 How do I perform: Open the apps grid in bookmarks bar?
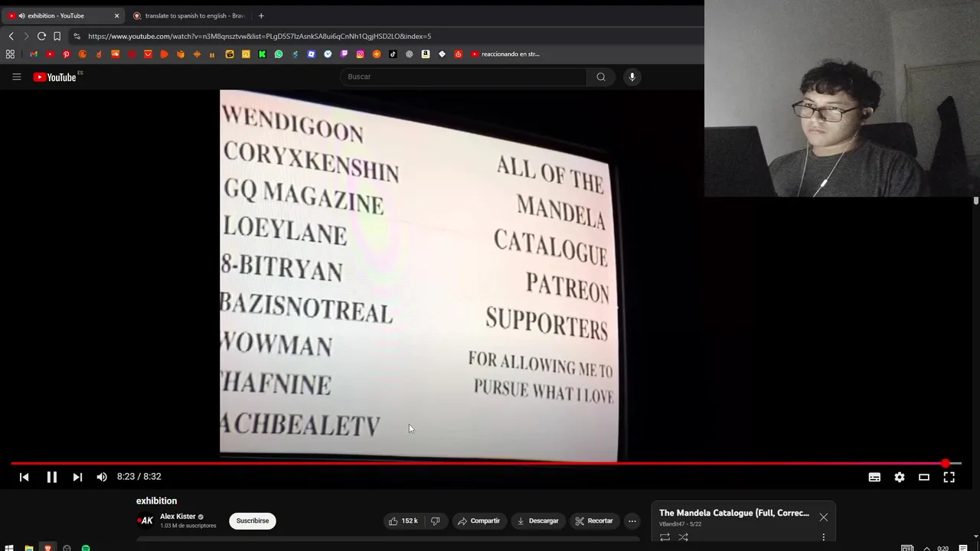coord(10,54)
